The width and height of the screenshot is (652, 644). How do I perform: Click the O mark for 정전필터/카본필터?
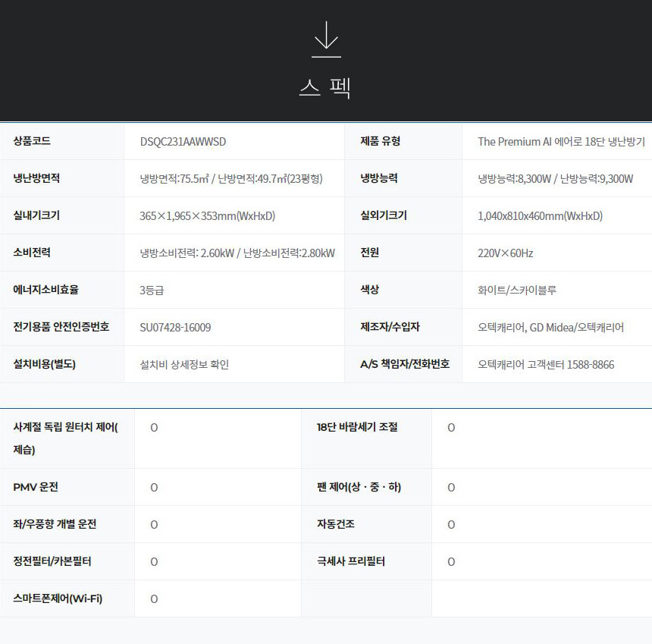154,562
